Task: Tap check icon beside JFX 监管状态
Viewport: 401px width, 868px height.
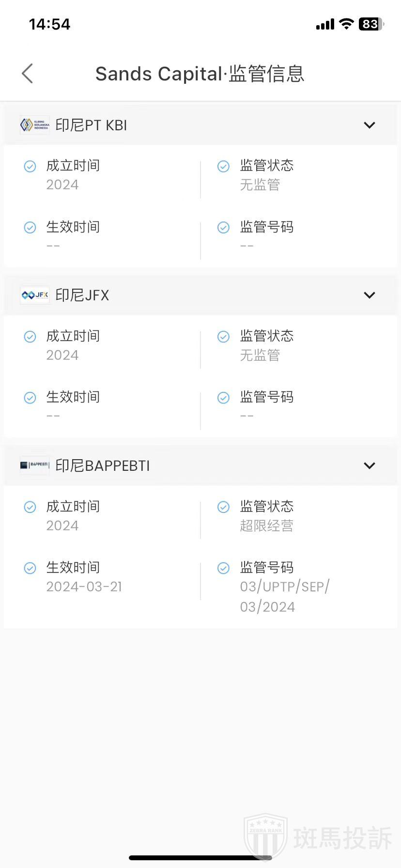Action: (223, 337)
